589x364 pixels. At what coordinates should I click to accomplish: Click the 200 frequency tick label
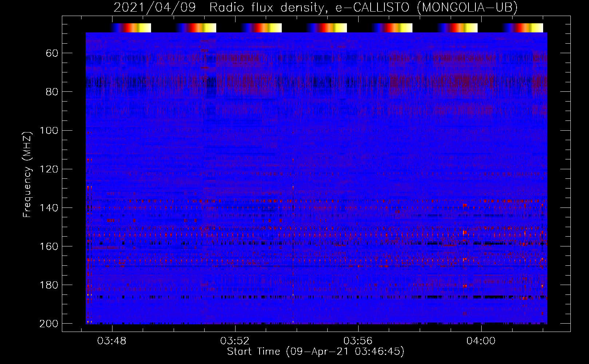(49, 324)
